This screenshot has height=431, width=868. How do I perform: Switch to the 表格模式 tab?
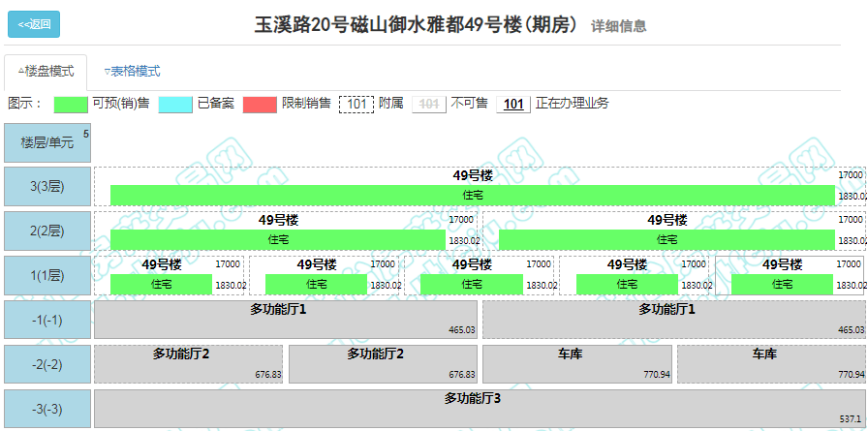click(132, 72)
